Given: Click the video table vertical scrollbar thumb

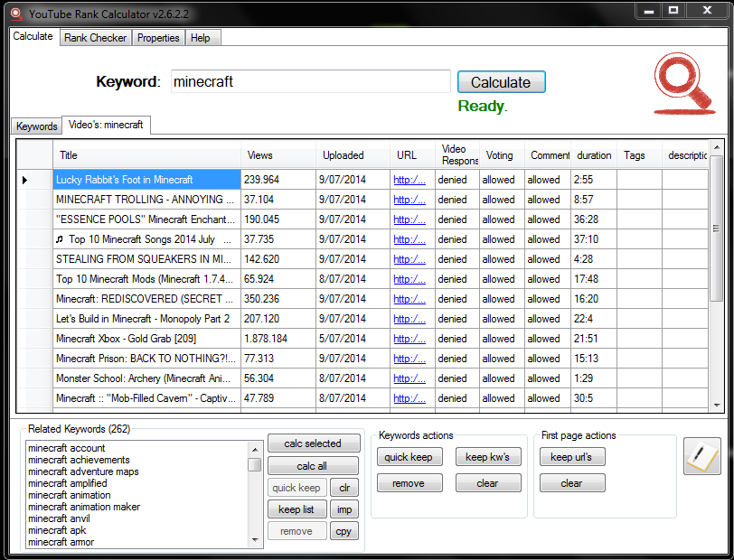Looking at the screenshot, I should [716, 229].
